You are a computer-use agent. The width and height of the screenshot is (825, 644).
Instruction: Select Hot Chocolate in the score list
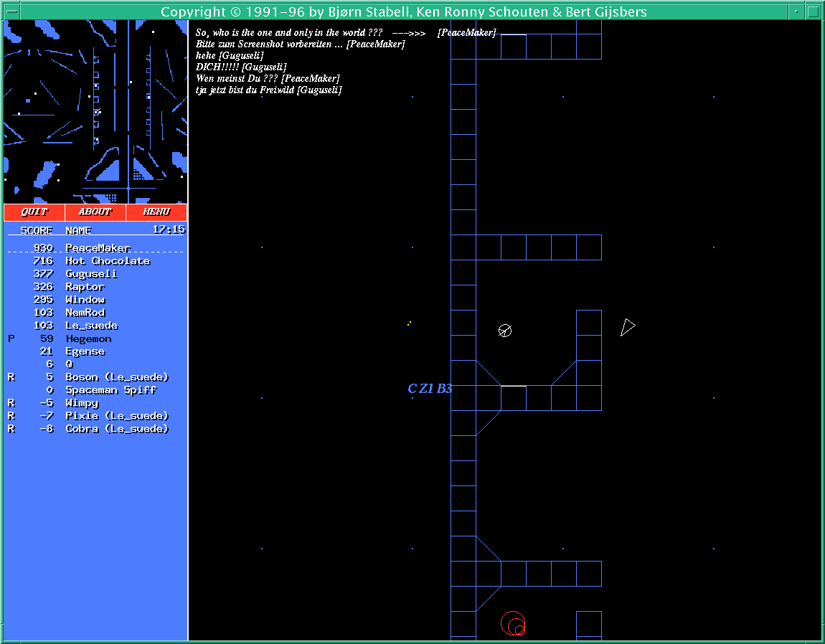coord(108,261)
